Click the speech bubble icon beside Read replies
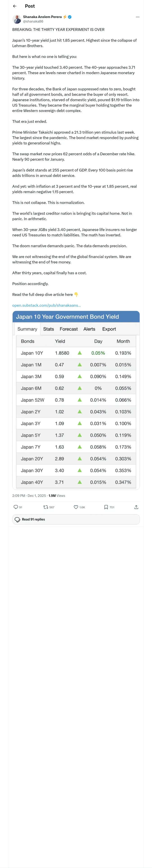The height and width of the screenshot is (868, 152). (x=18, y=519)
